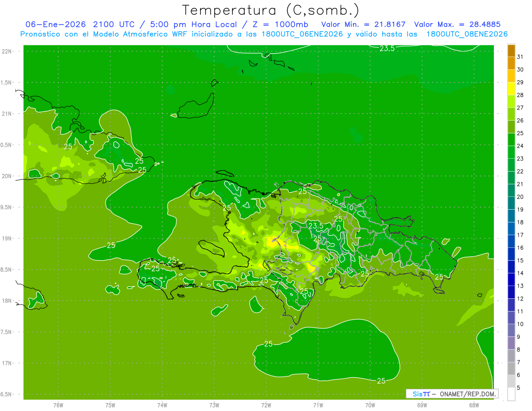Click the '23.5' contour label over northern ocean
Image resolution: width=532 pixels, height=411 pixels.
tap(387, 49)
